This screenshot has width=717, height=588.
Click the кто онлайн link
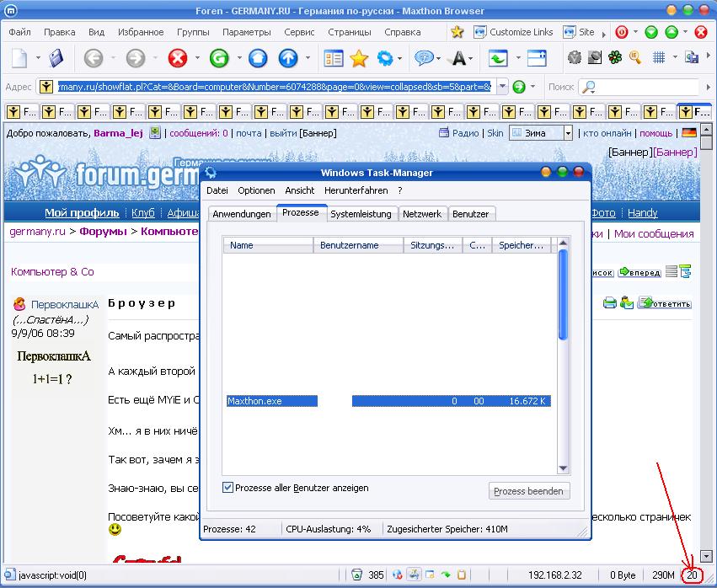(607, 133)
